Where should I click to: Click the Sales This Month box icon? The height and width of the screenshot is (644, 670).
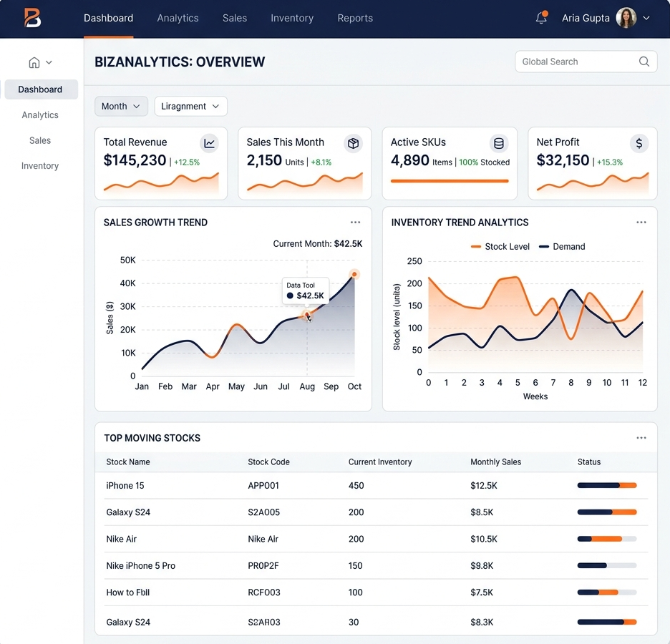click(353, 143)
